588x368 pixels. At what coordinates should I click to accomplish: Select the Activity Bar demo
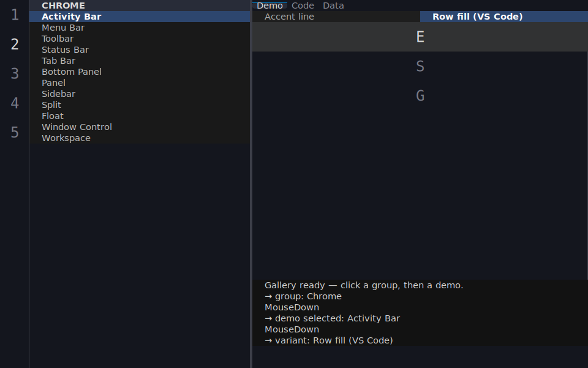140,17
